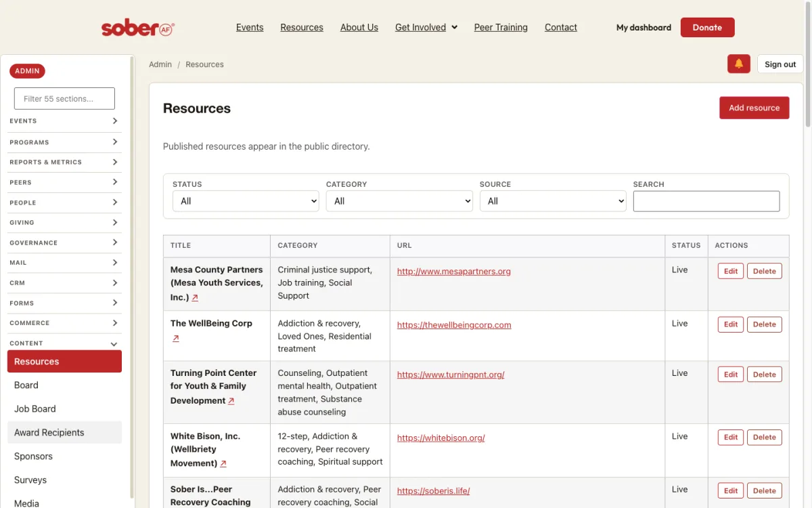Screen dimensions: 812x508
Task: Edit the Turning Point Center resource
Action: tap(731, 374)
